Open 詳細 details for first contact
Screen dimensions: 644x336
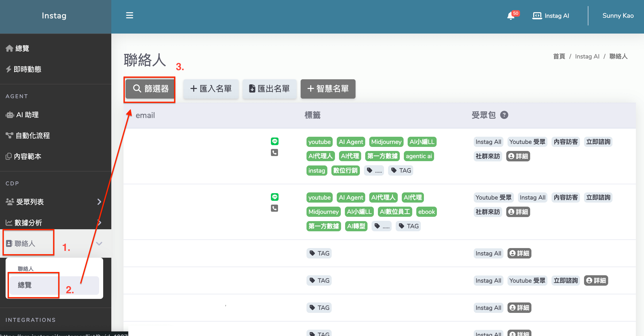pyautogui.click(x=518, y=156)
